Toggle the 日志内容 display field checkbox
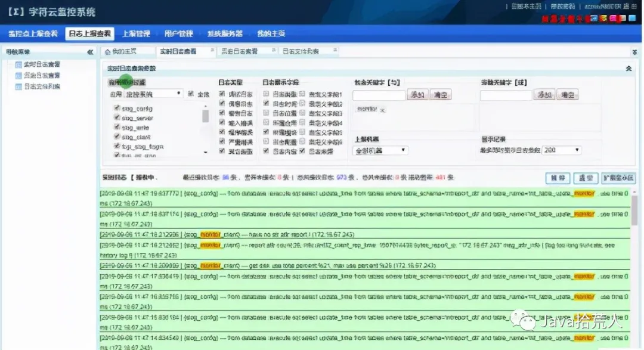This screenshot has height=350, width=644. (x=266, y=151)
